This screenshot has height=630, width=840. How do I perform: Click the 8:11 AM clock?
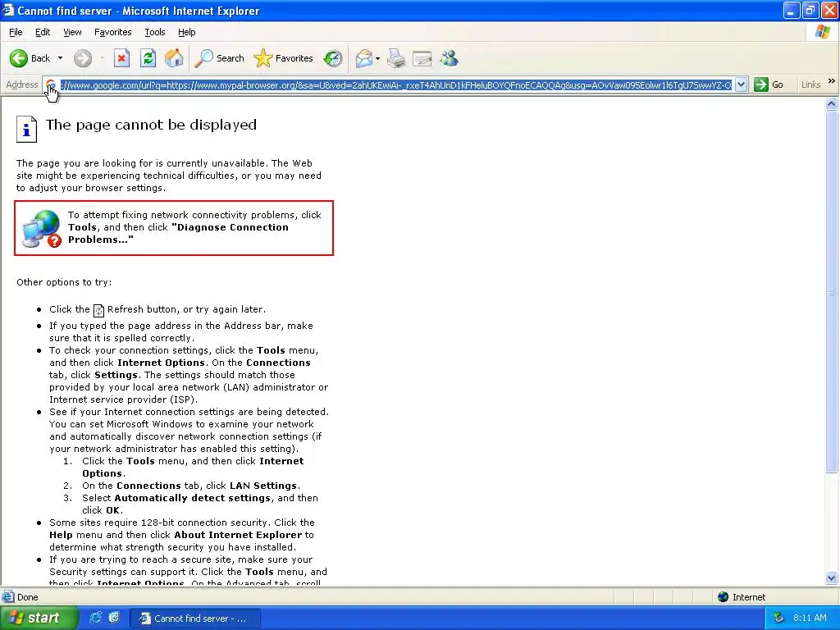pyautogui.click(x=810, y=619)
